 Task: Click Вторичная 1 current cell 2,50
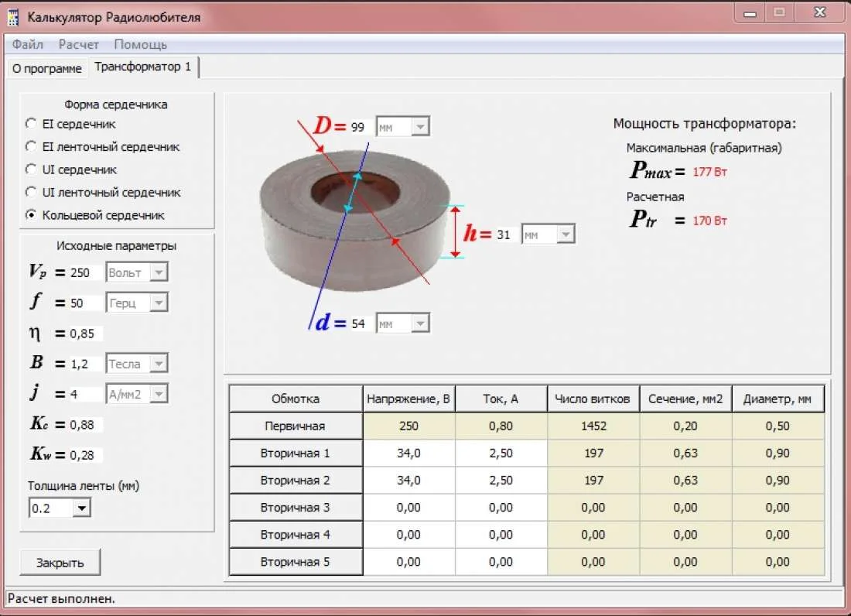(501, 453)
